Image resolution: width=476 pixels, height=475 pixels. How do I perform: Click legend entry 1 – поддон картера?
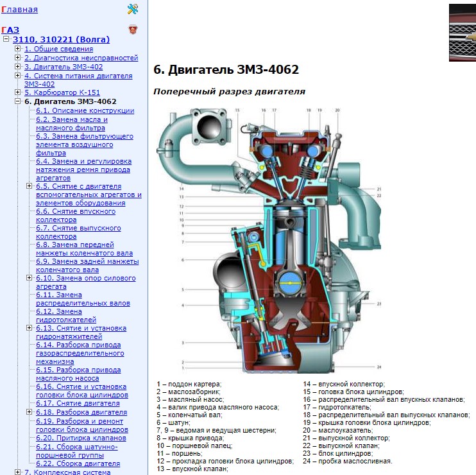point(189,384)
